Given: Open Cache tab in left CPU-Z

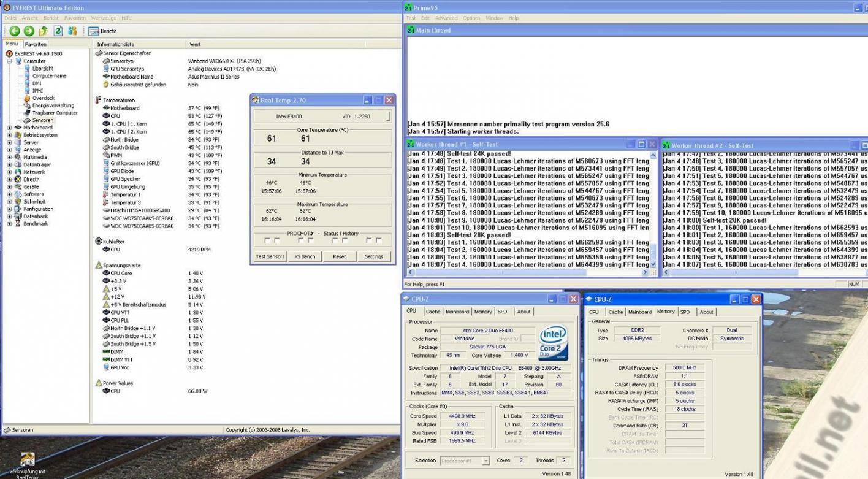Looking at the screenshot, I should pyautogui.click(x=433, y=312).
